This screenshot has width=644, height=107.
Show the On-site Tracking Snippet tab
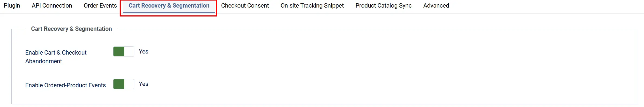point(312,6)
